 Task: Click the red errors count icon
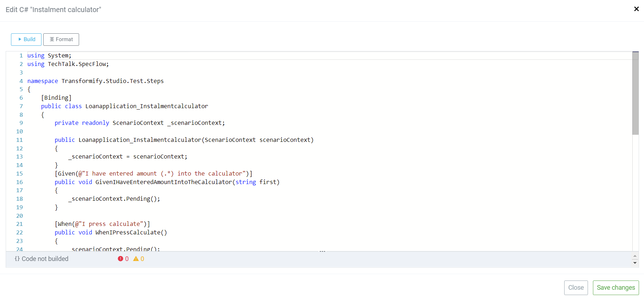pos(121,259)
